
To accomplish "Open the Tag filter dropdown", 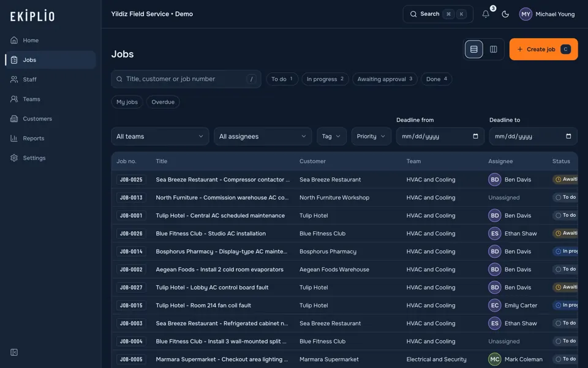I will pyautogui.click(x=331, y=136).
